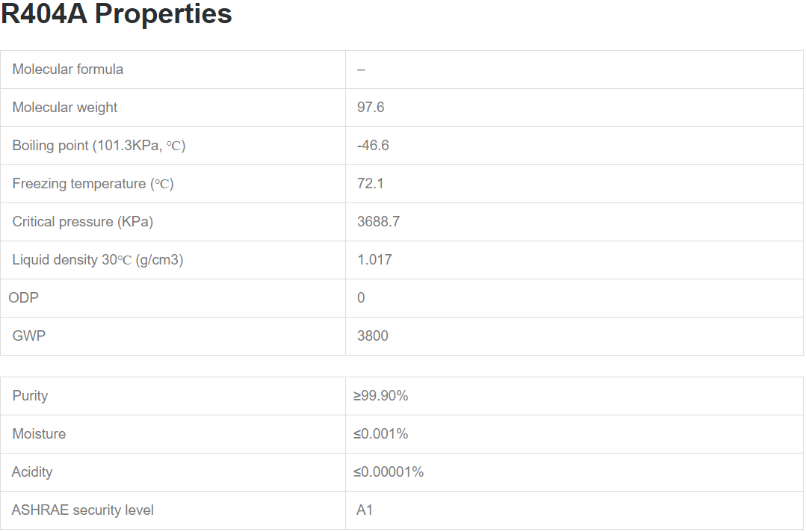Click the Boiling point row label
This screenshot has width=807, height=532.
(x=99, y=146)
